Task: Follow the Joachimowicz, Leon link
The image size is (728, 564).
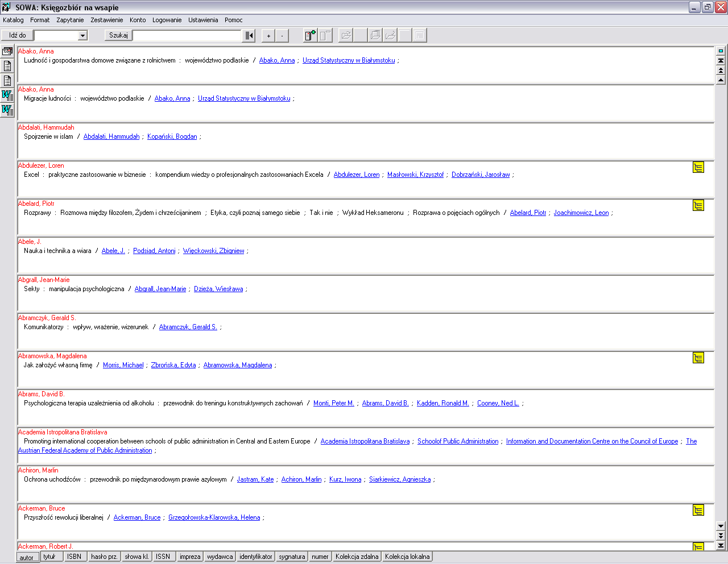Action: pos(581,213)
